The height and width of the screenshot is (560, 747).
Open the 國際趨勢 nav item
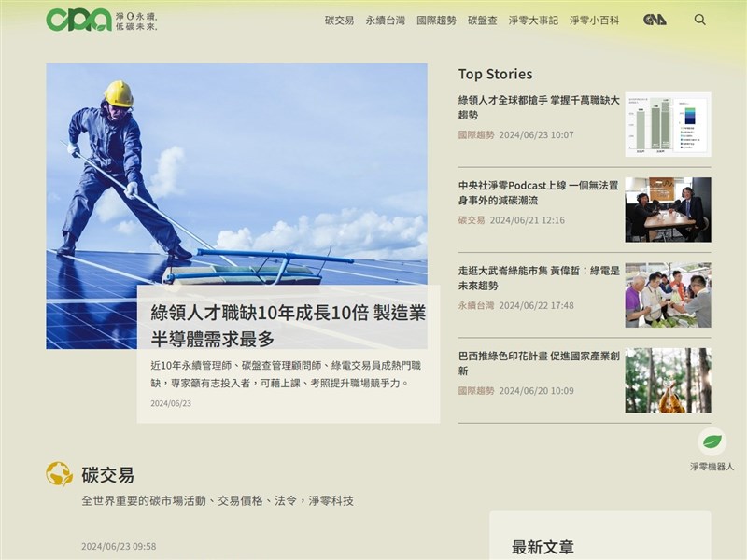pos(436,19)
